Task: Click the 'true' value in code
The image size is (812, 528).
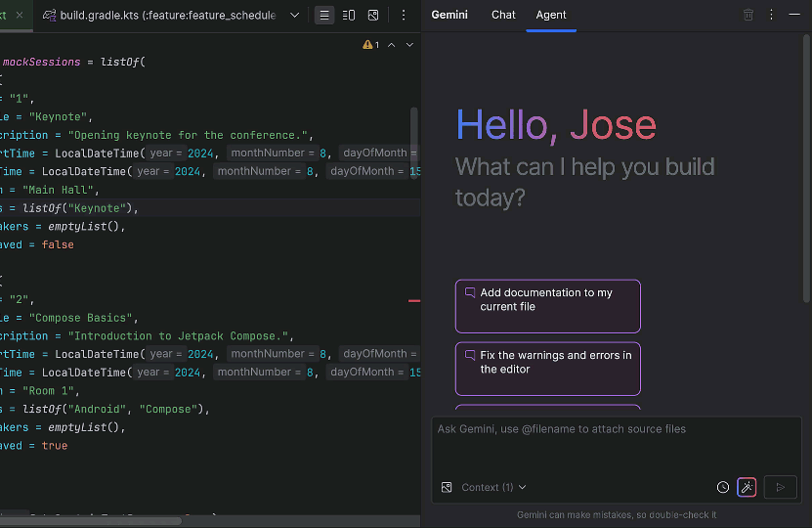Action: pyautogui.click(x=55, y=446)
